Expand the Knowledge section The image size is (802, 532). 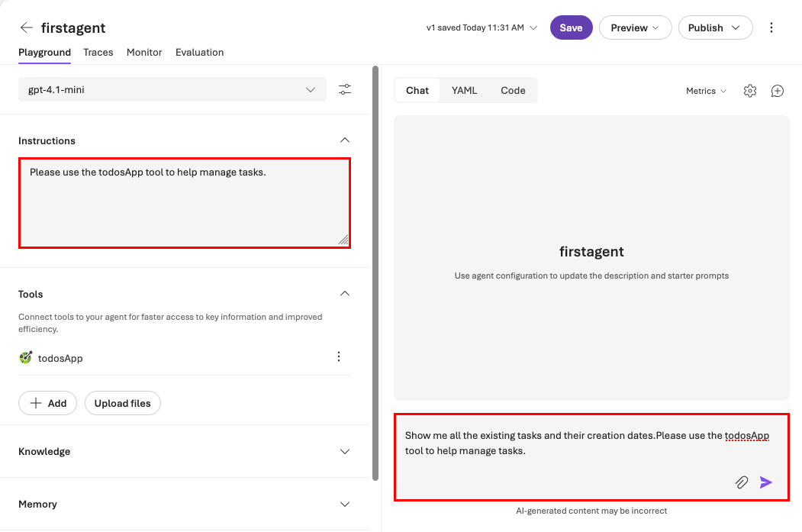tap(344, 451)
